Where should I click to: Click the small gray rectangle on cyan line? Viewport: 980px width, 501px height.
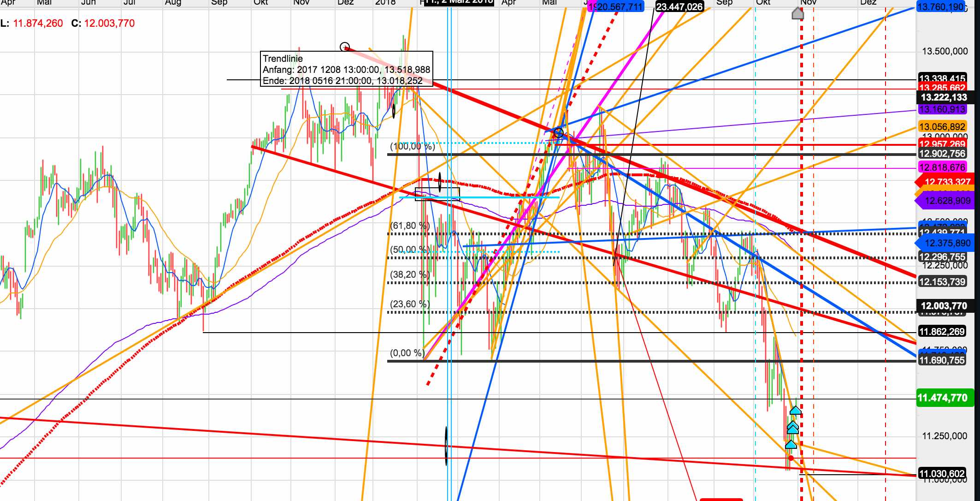point(437,194)
